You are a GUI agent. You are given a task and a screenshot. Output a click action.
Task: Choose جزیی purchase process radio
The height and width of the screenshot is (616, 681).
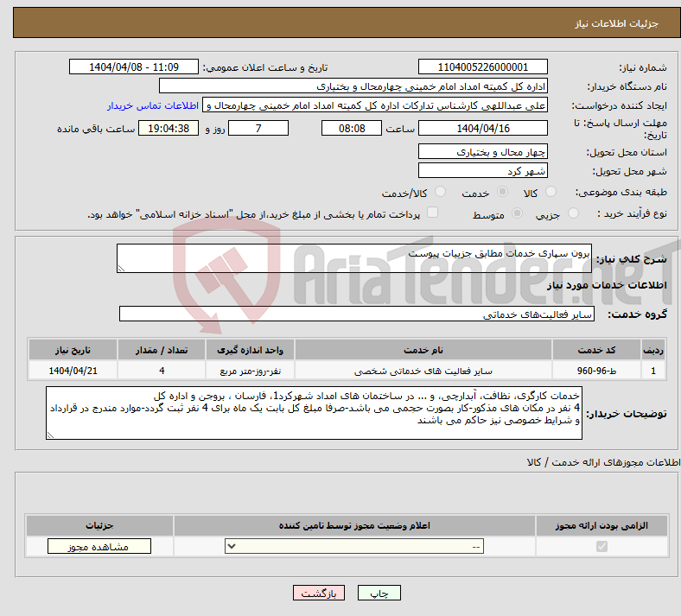click(573, 213)
